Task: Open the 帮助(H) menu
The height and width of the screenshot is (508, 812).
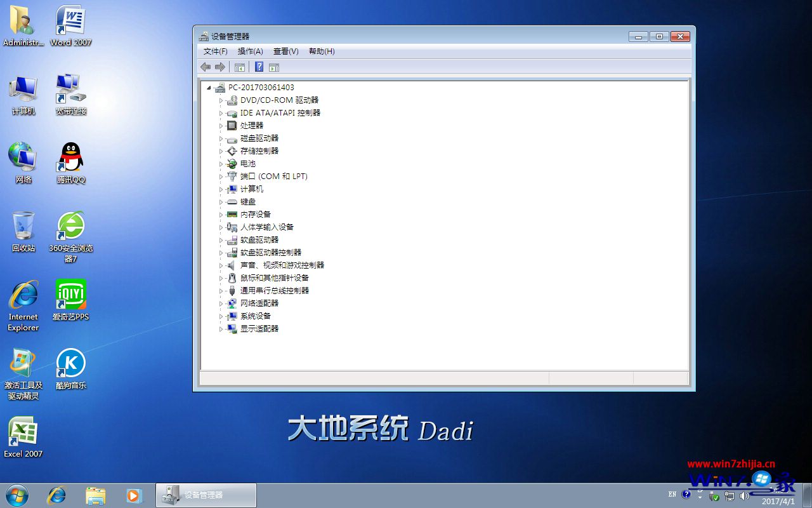Action: coord(322,51)
